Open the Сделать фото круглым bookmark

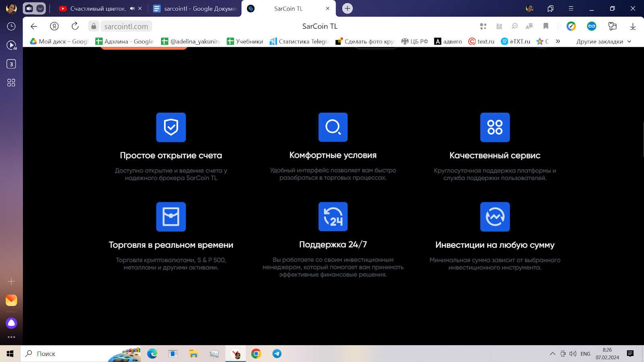pyautogui.click(x=365, y=41)
